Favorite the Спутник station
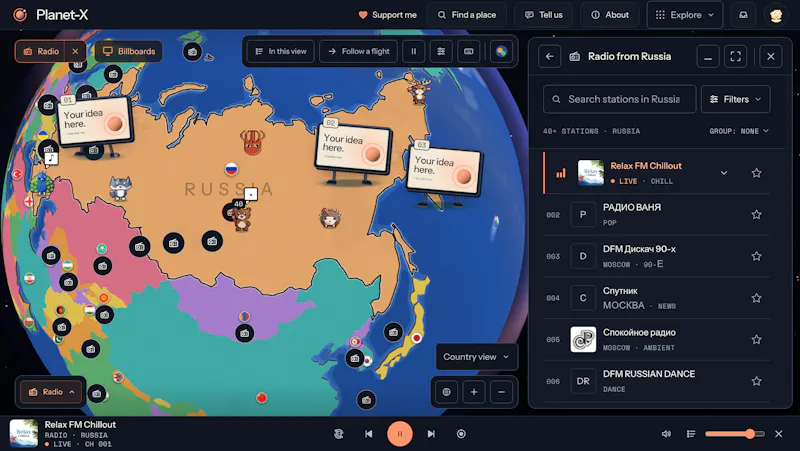Viewport: 800px width, 451px height. pos(756,298)
